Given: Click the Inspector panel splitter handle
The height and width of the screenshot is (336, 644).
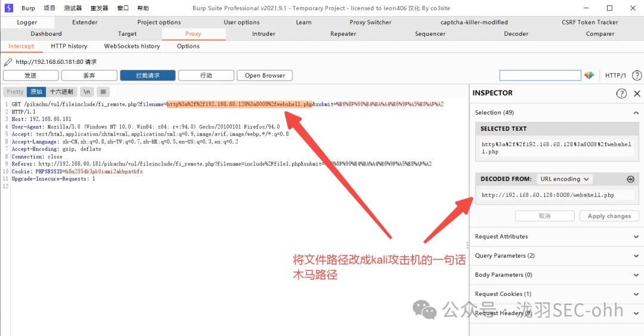Looking at the screenshot, I should (467, 245).
